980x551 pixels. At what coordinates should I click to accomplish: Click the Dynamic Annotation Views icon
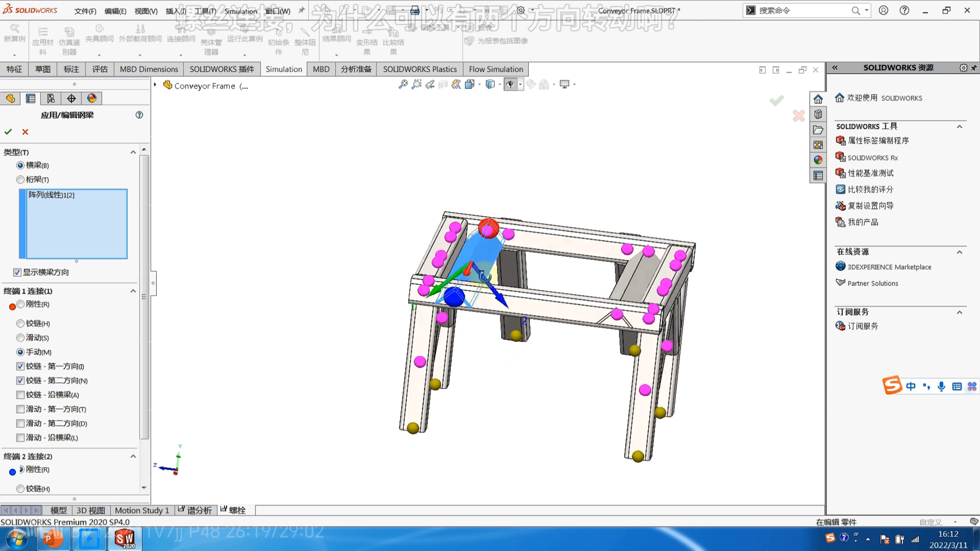(456, 84)
